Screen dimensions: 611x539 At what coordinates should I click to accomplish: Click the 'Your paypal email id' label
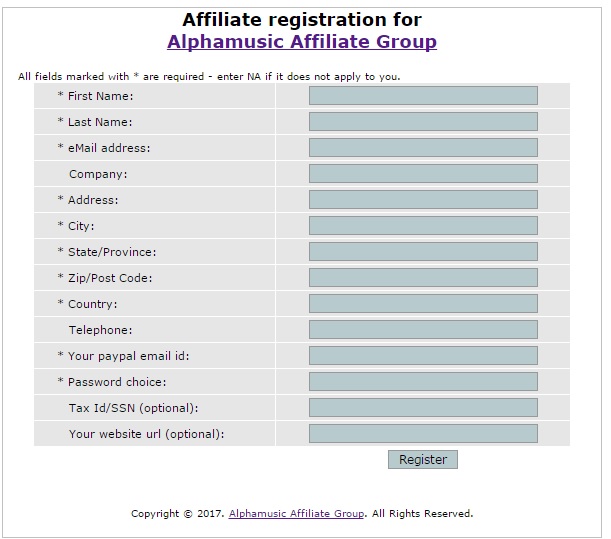(129, 356)
